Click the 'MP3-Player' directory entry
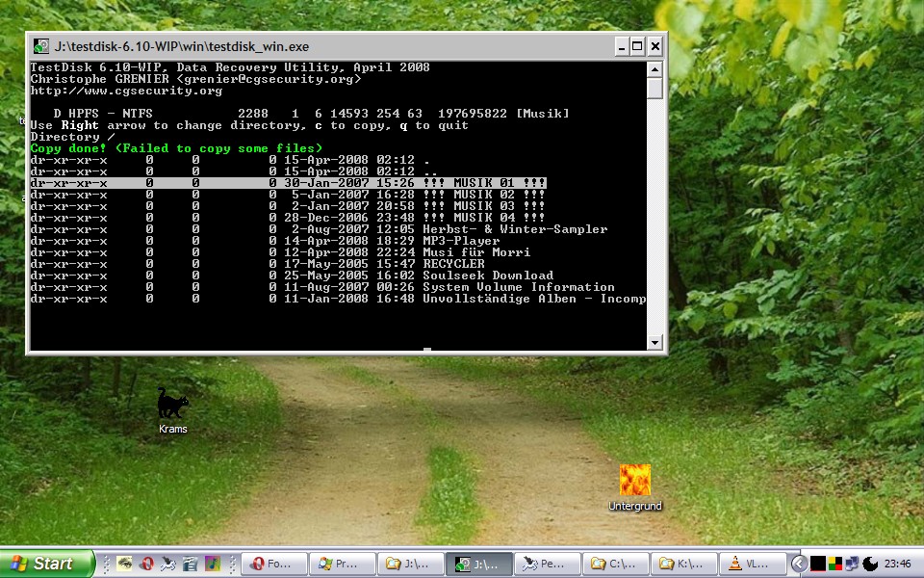The width and height of the screenshot is (924, 578). click(x=461, y=241)
